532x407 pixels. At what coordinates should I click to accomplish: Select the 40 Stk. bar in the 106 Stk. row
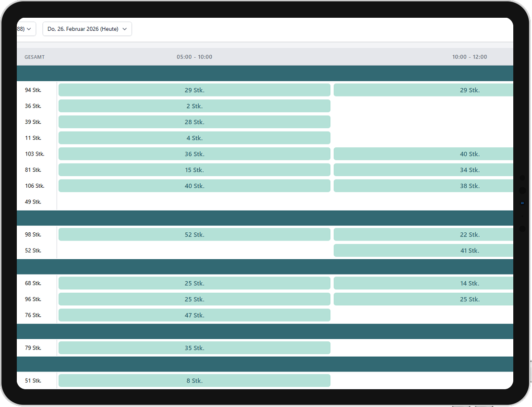(194, 186)
